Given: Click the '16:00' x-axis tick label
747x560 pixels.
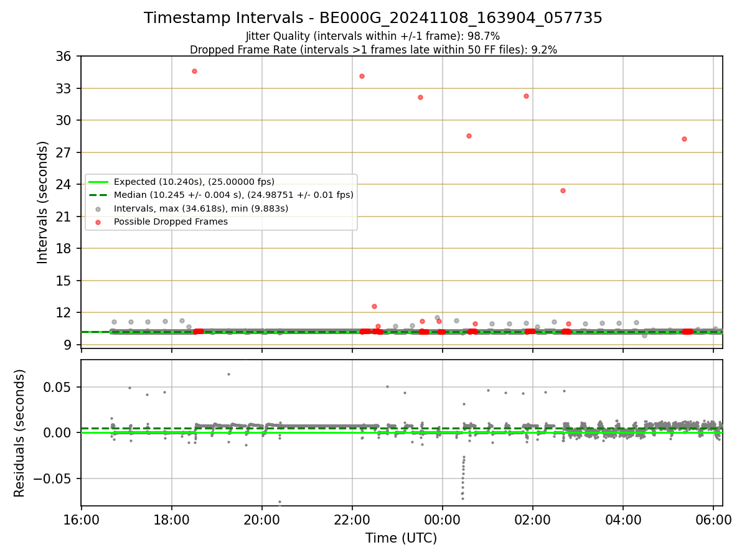Looking at the screenshot, I should (x=81, y=519).
